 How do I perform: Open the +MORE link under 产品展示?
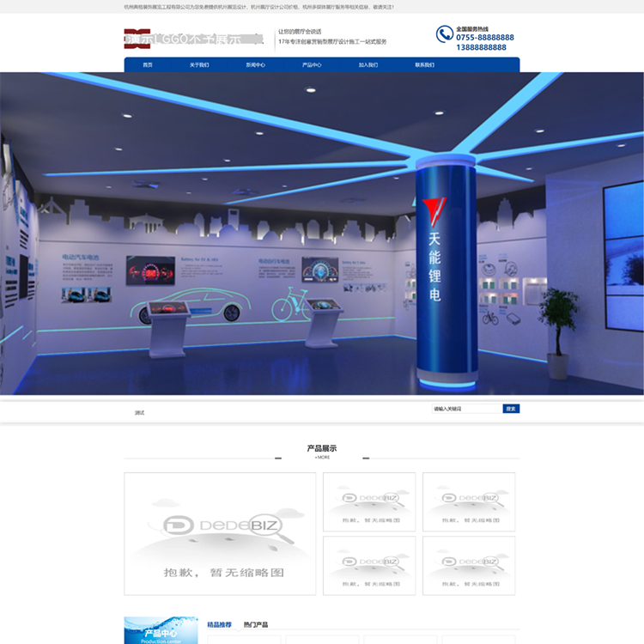pos(322,457)
